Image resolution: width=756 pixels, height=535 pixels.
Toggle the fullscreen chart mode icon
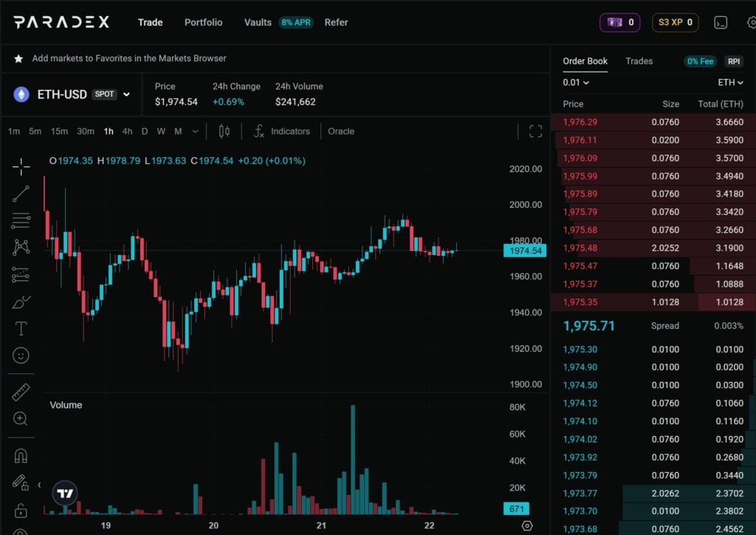(536, 131)
